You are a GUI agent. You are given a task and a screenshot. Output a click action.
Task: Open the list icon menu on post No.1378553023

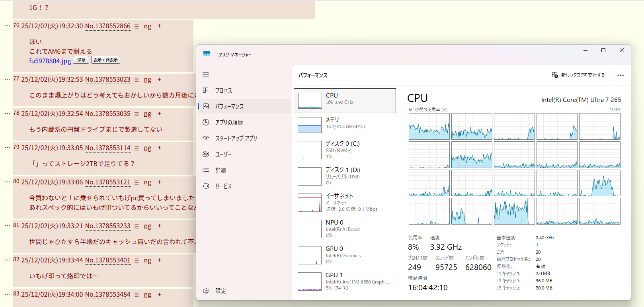136,80
